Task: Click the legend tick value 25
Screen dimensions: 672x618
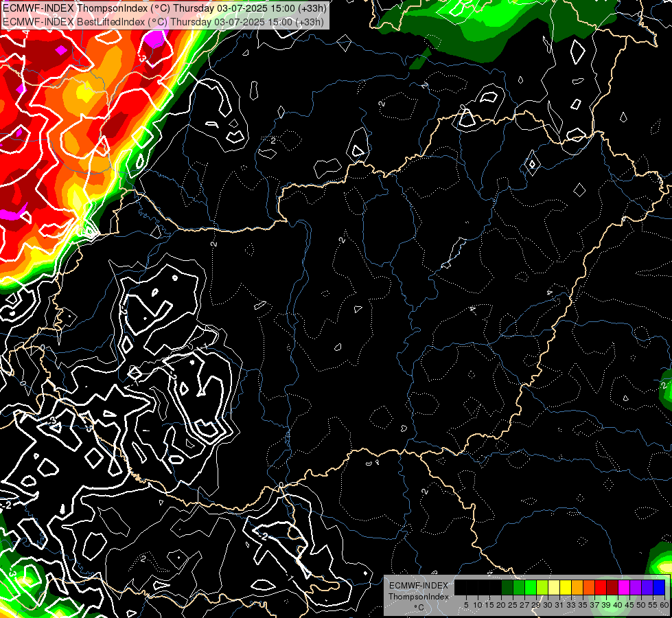Action: pos(513,605)
